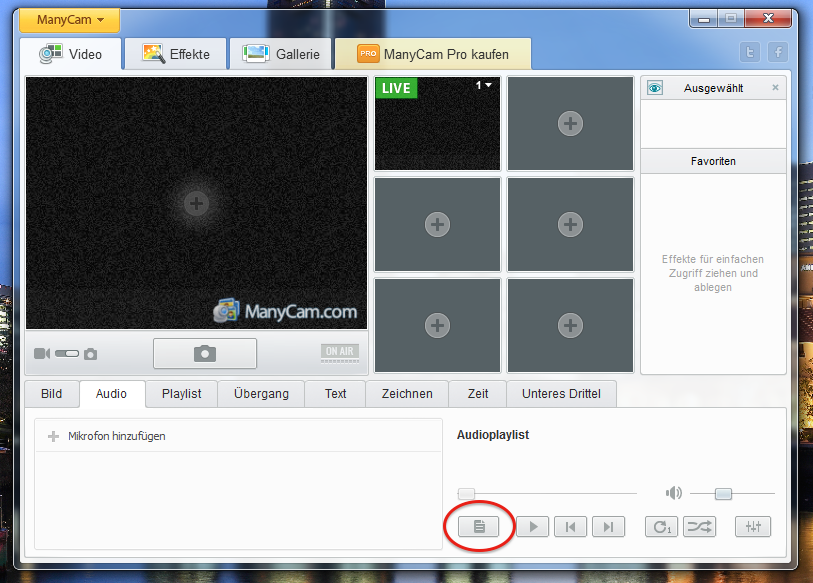Open the Effekte tab

pos(176,54)
